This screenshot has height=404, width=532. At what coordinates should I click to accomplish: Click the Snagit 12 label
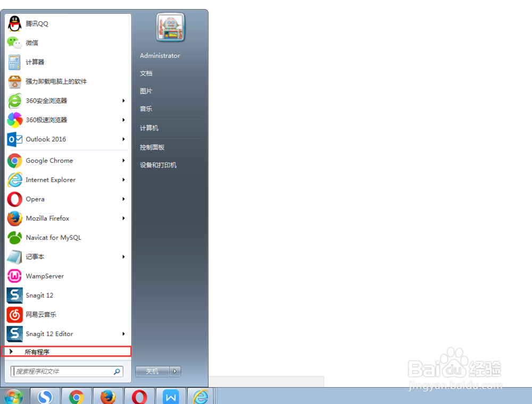pos(39,296)
